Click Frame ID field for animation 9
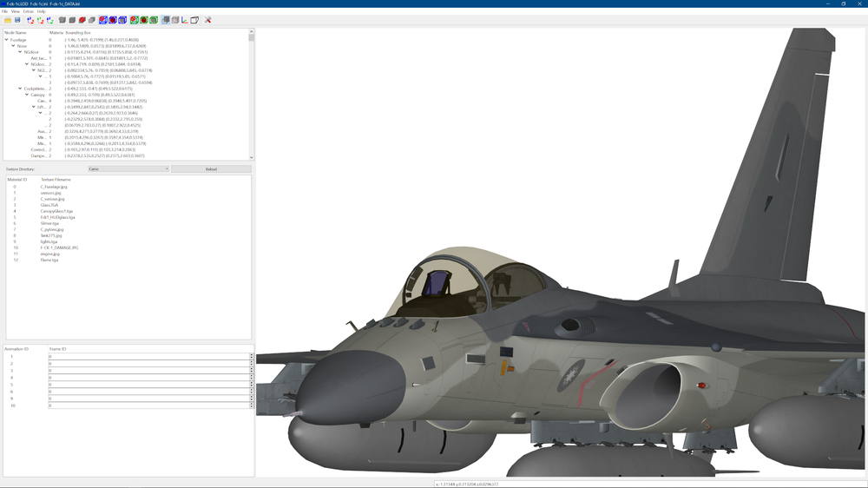This screenshot has height=488, width=868. [x=149, y=399]
